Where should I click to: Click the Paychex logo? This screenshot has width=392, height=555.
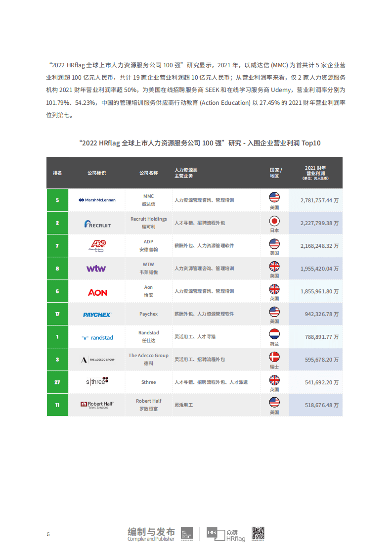pos(97,315)
